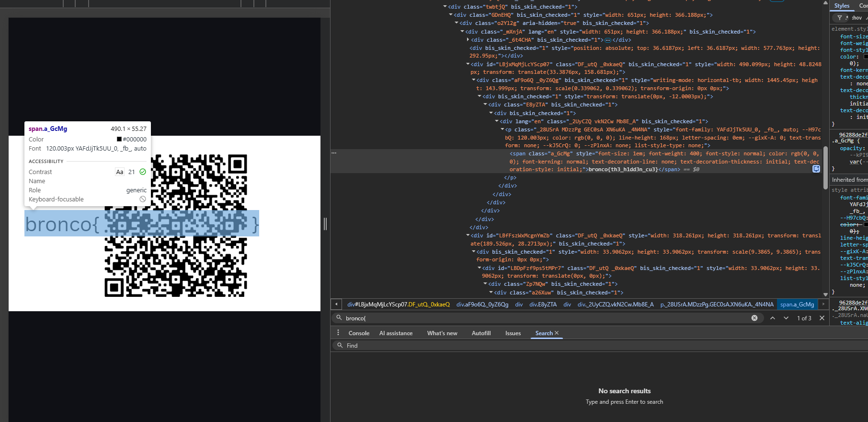868x422 pixels.
Task: Expand the div._6t4CHA node
Action: [x=468, y=40]
